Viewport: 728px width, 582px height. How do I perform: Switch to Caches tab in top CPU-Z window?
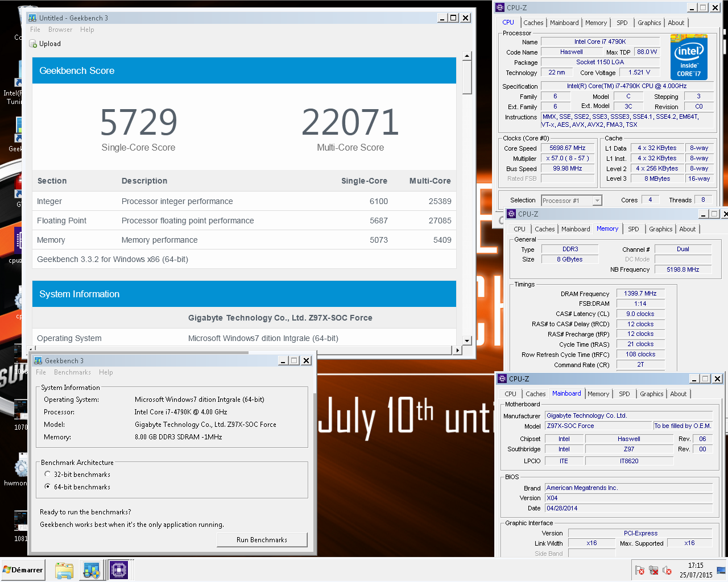pos(533,23)
